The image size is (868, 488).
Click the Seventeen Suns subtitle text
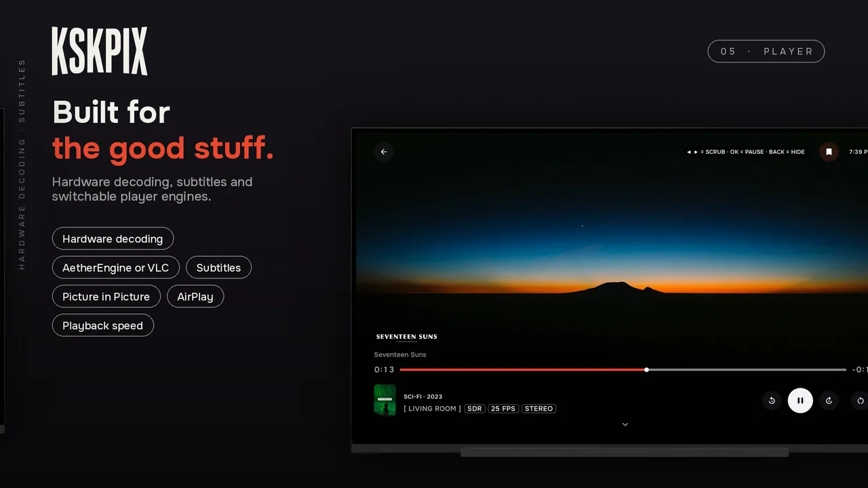point(400,354)
